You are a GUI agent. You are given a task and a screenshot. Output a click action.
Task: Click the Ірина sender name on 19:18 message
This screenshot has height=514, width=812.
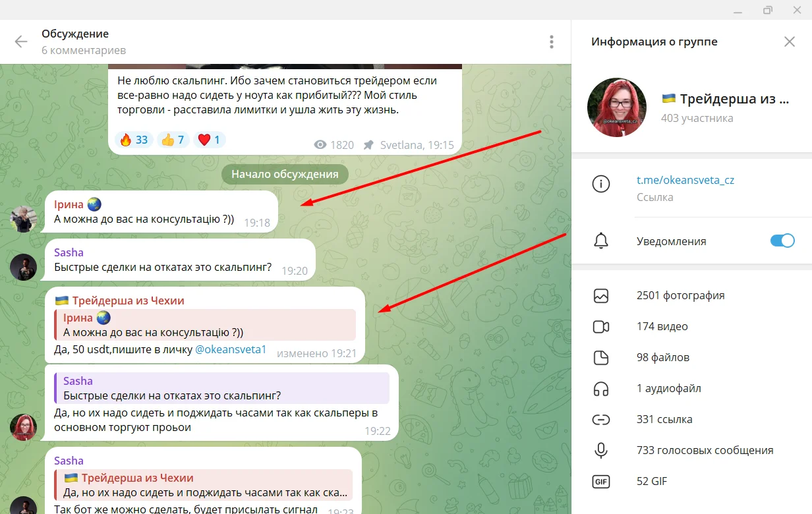point(69,204)
